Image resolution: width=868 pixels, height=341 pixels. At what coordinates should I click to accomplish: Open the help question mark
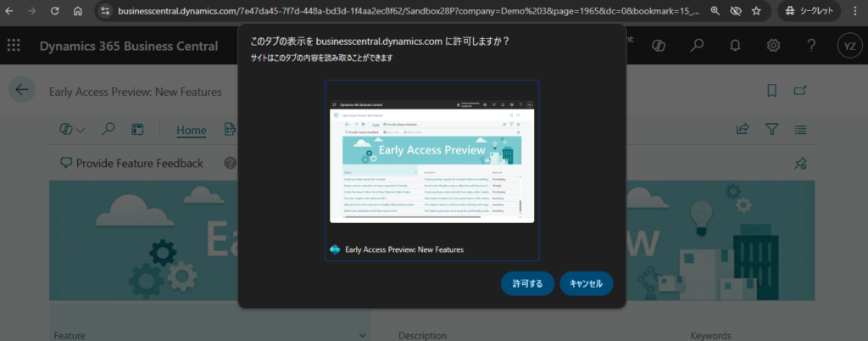[x=811, y=45]
